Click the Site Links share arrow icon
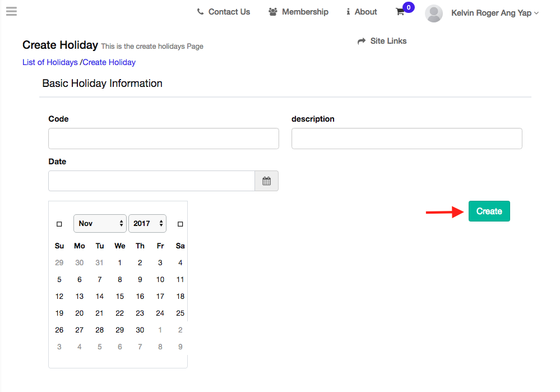560x392 pixels. [x=362, y=41]
